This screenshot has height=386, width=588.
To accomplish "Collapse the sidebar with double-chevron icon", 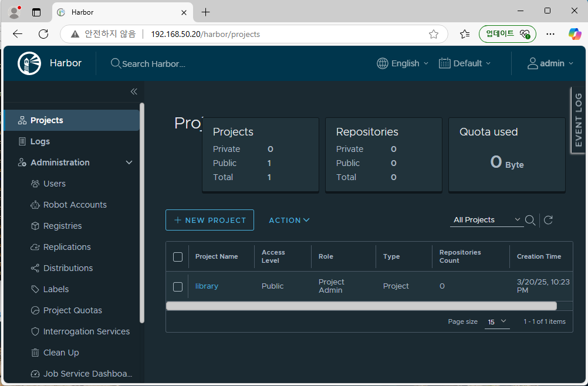I will click(134, 92).
